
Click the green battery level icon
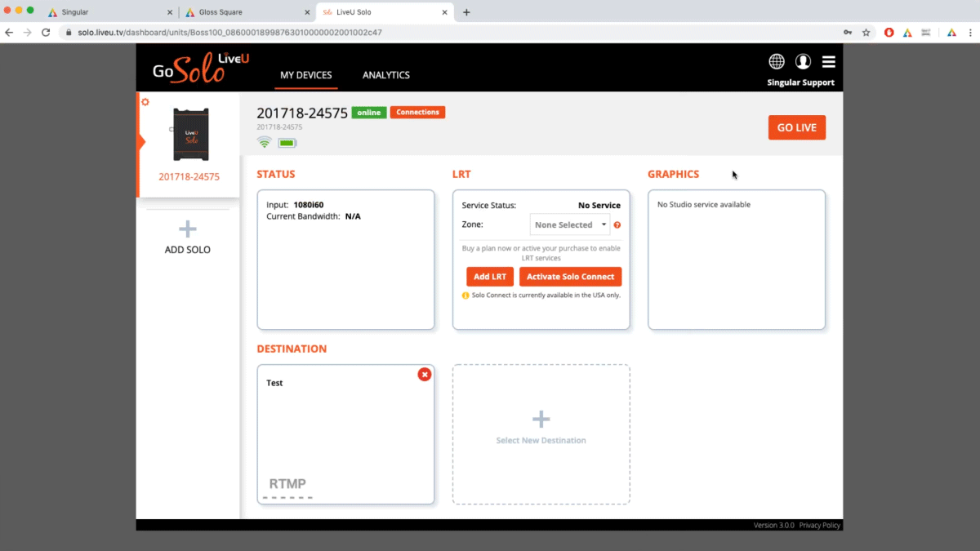pos(287,143)
